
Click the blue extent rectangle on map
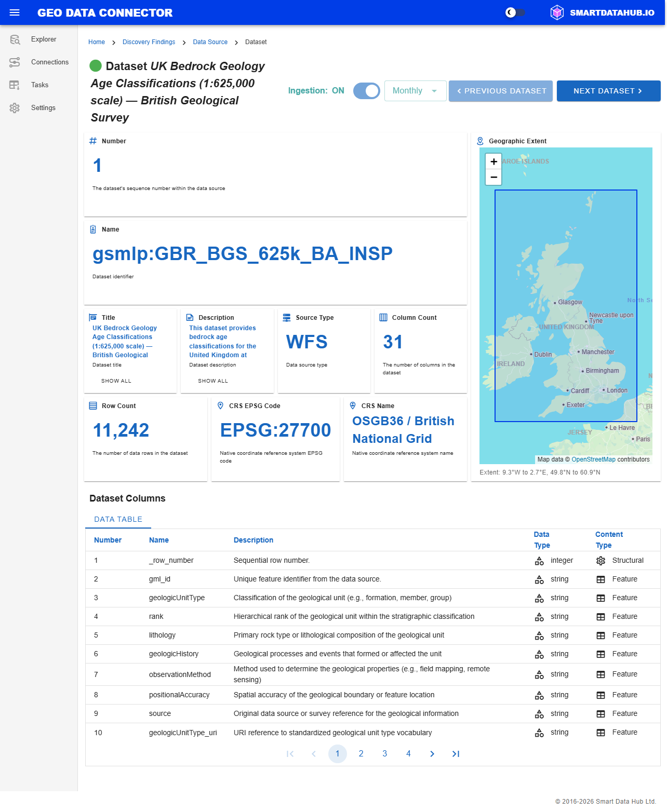click(x=566, y=306)
